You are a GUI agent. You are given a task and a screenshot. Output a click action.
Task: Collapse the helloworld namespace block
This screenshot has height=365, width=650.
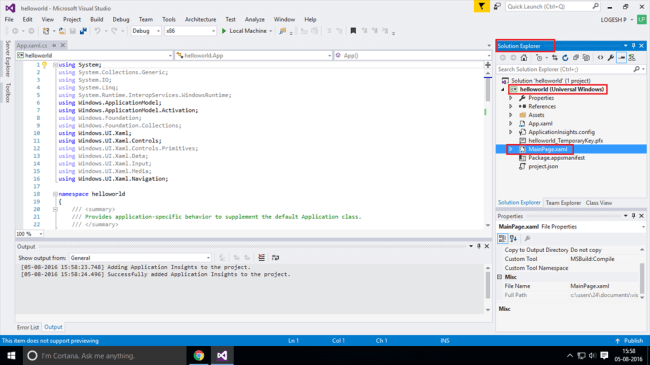point(55,194)
